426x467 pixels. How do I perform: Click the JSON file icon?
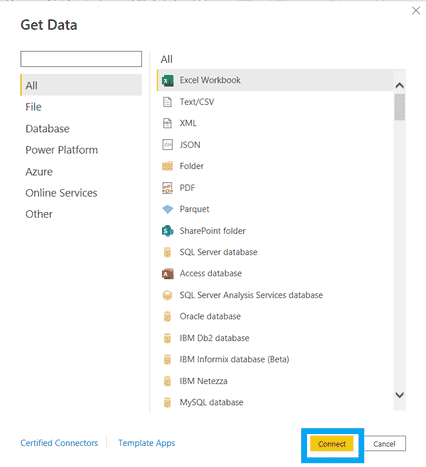click(x=167, y=145)
